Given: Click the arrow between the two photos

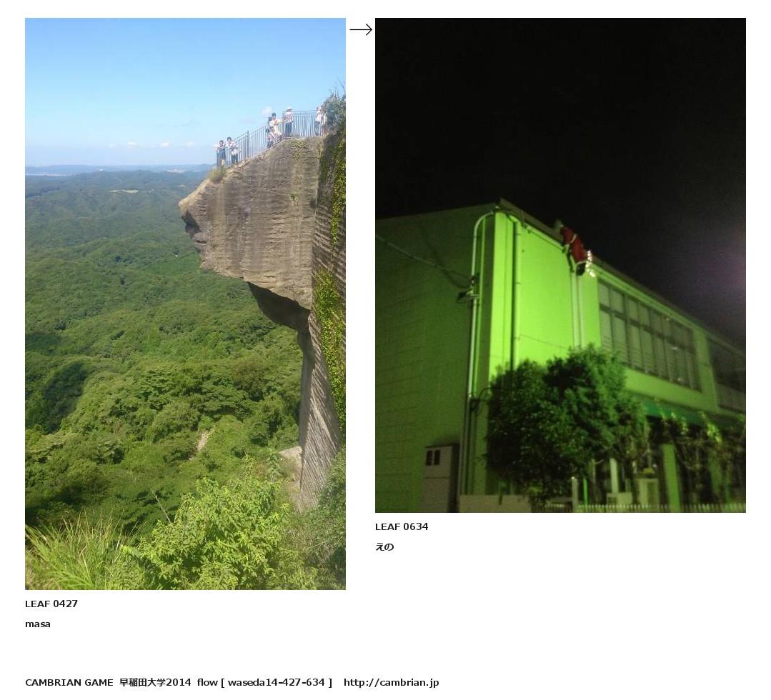Looking at the screenshot, I should click(x=361, y=30).
